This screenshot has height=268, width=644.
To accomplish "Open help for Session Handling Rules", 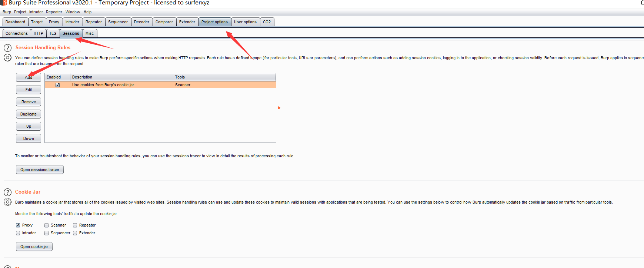I will coord(7,48).
